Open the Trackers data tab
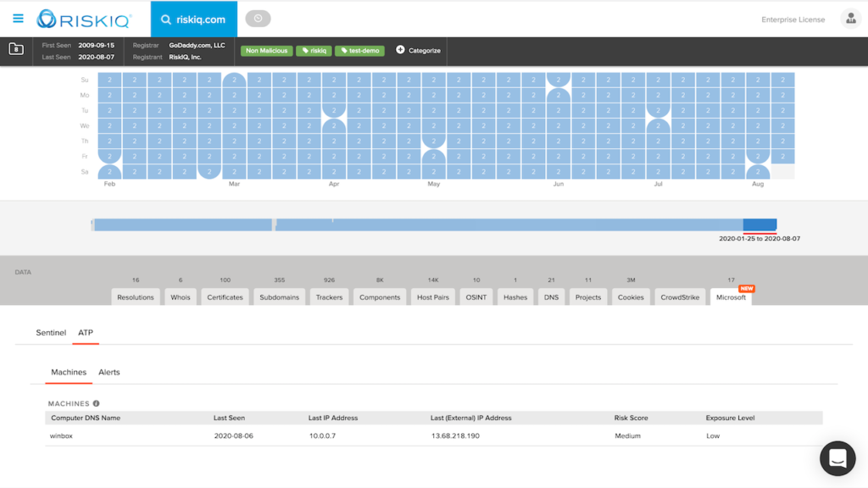868x488 pixels. coord(330,297)
